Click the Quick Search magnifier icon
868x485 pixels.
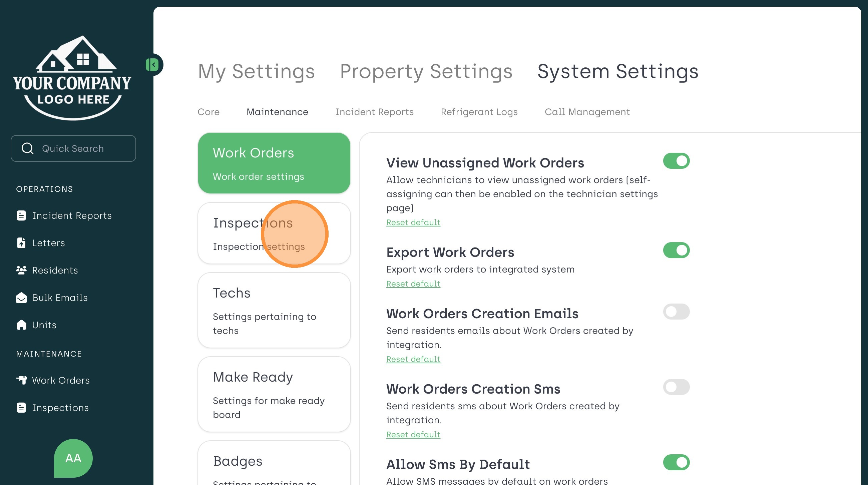(27, 148)
